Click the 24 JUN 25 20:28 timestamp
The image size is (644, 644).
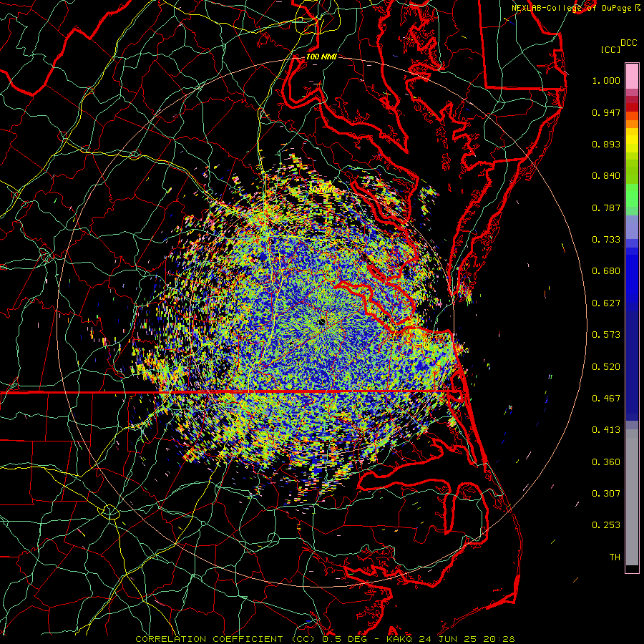467,639
